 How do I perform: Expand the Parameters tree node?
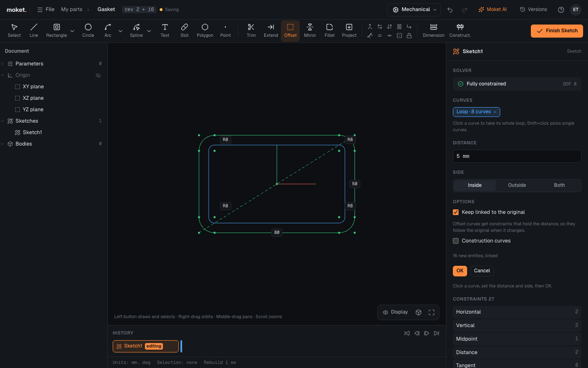click(3, 64)
